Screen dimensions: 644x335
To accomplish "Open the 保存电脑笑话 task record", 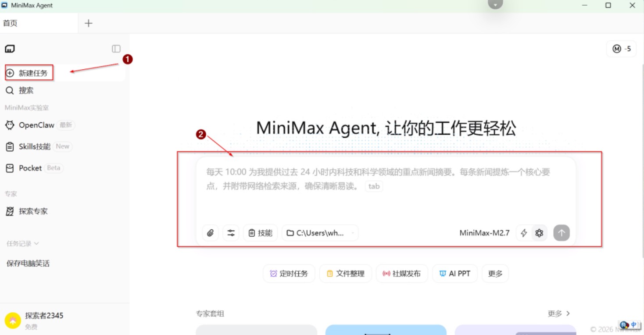I will click(x=28, y=264).
